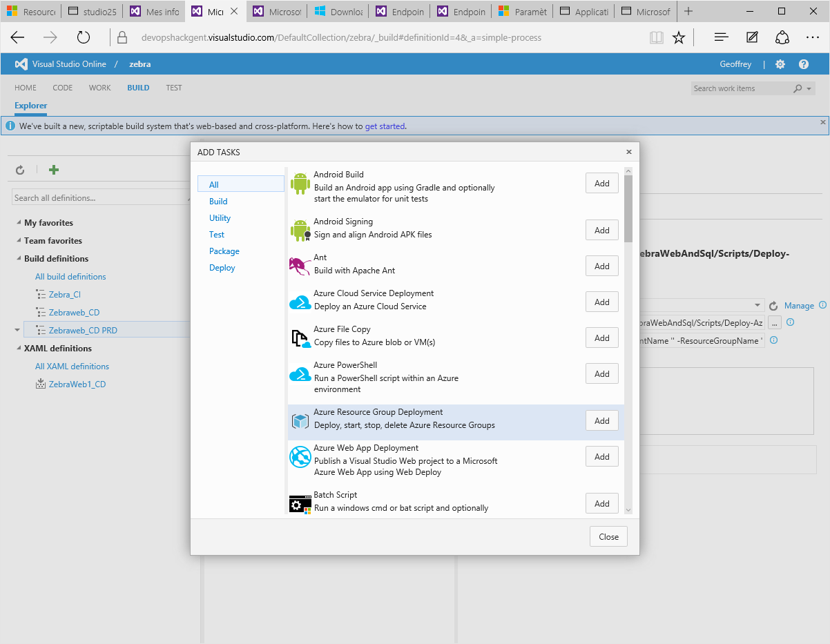Open All build definitions link
This screenshot has height=644, width=830.
pos(70,277)
